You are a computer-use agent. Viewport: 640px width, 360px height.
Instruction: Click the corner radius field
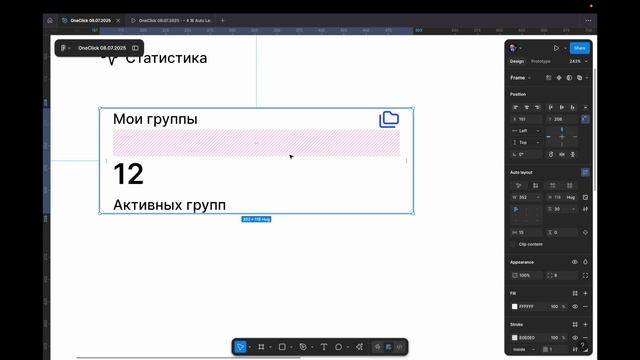click(x=562, y=276)
